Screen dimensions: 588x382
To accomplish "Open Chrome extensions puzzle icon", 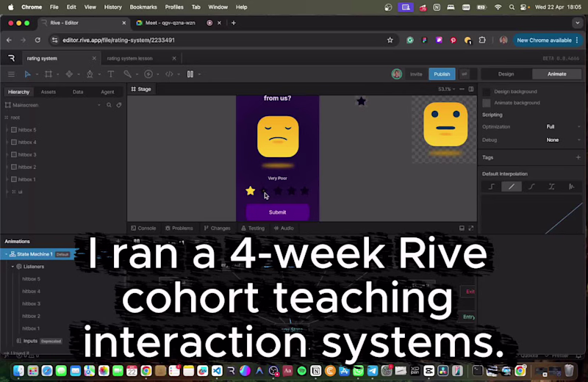I will click(x=482, y=40).
